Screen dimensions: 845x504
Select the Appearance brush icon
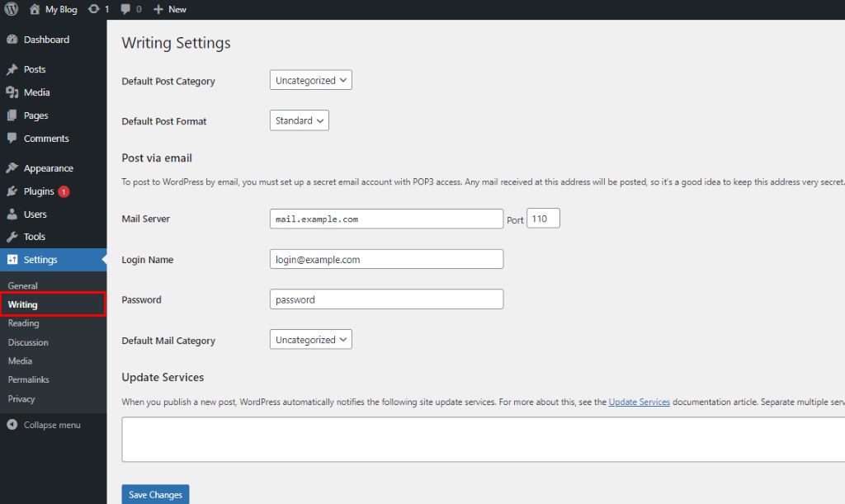click(13, 167)
